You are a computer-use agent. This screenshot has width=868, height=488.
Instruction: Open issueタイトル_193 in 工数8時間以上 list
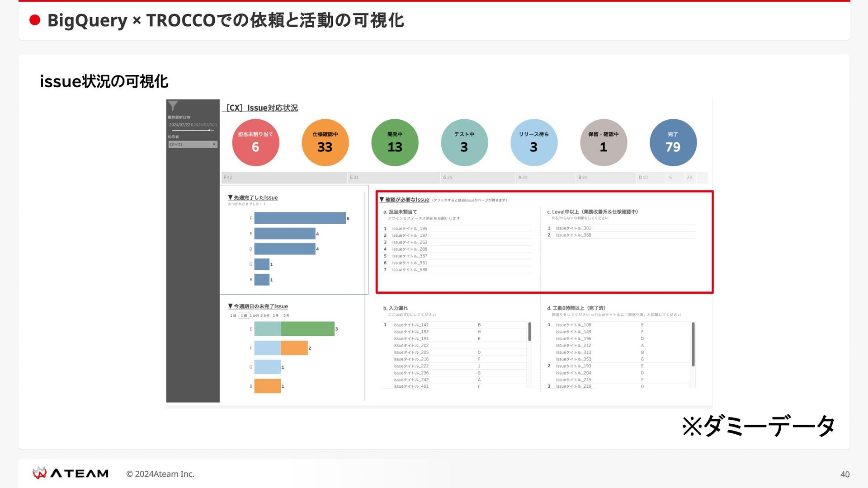point(573,366)
